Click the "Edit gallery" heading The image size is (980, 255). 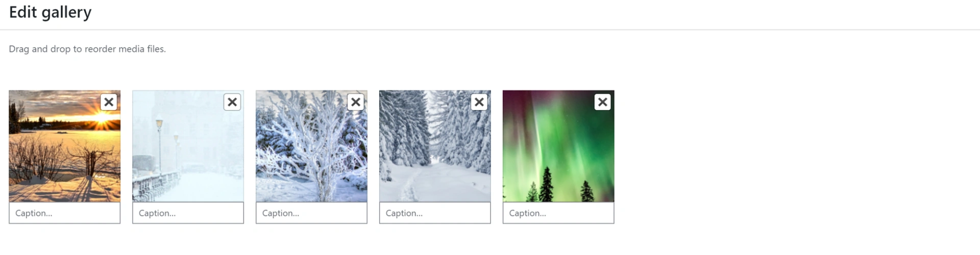coord(50,12)
